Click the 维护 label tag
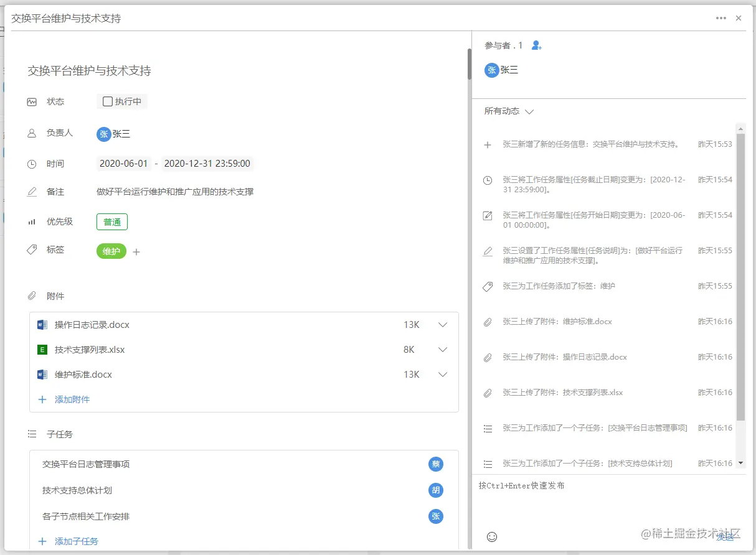Image resolution: width=756 pixels, height=555 pixels. [x=111, y=251]
